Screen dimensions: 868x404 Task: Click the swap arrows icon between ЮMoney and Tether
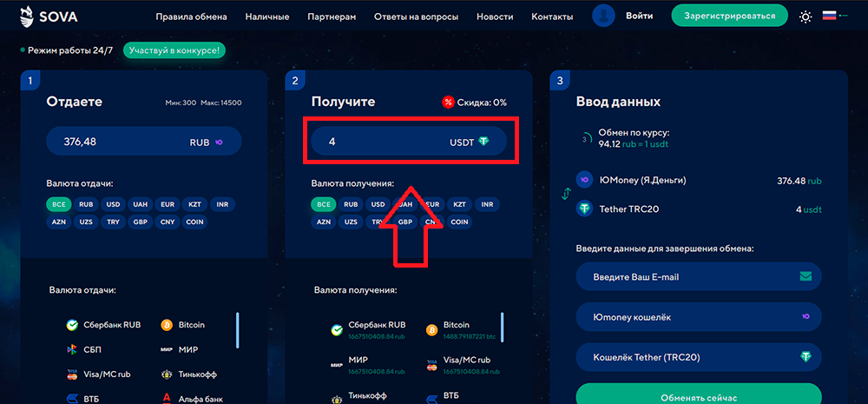click(566, 195)
